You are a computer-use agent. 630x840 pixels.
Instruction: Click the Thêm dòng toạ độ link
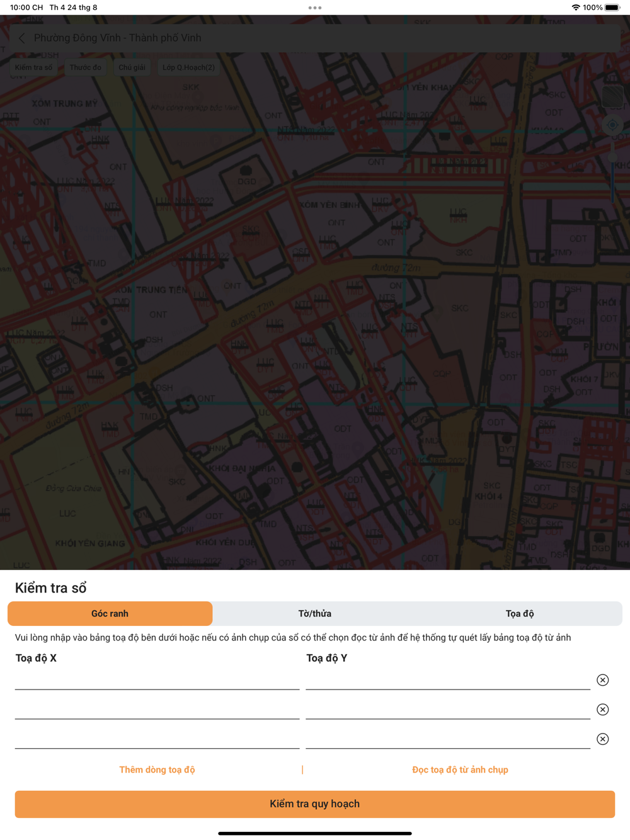point(157,769)
